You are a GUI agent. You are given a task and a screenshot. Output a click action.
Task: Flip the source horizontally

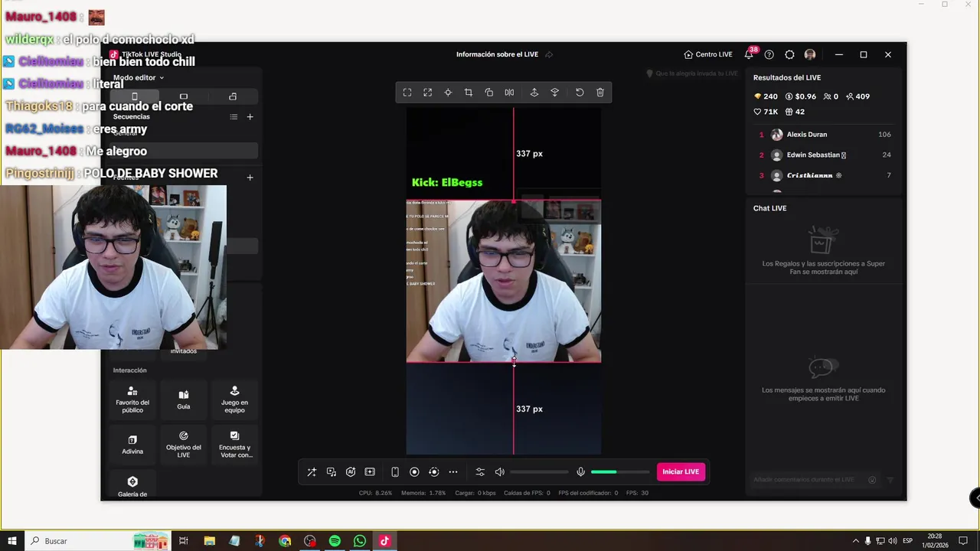(x=509, y=93)
